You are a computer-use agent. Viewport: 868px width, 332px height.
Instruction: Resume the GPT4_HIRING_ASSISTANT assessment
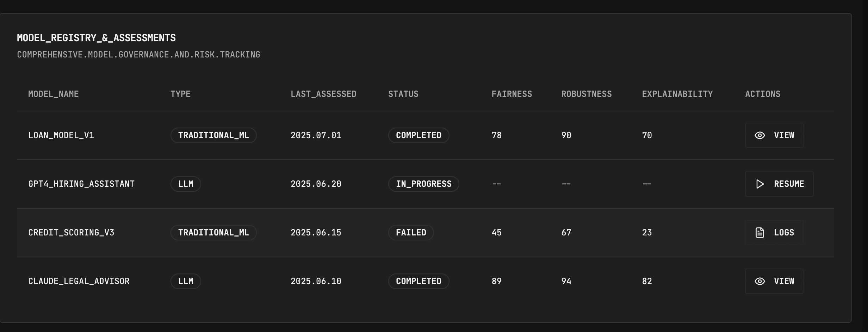(779, 184)
